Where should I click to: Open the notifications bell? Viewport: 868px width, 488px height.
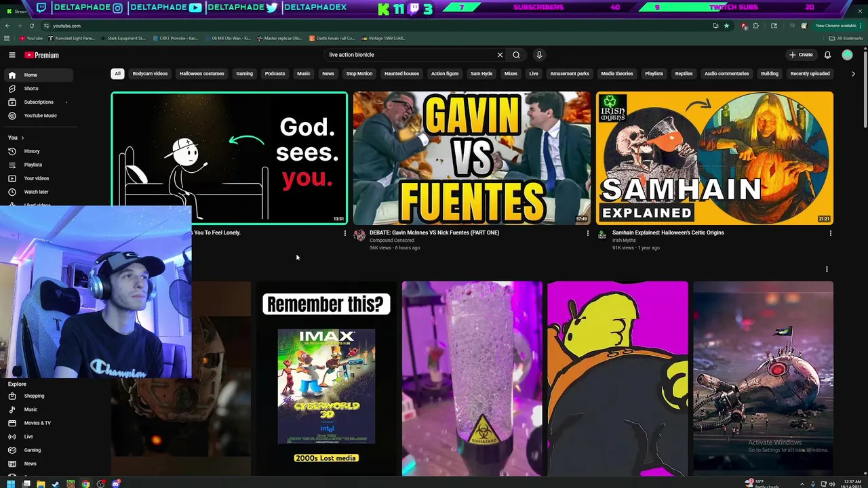coord(827,55)
